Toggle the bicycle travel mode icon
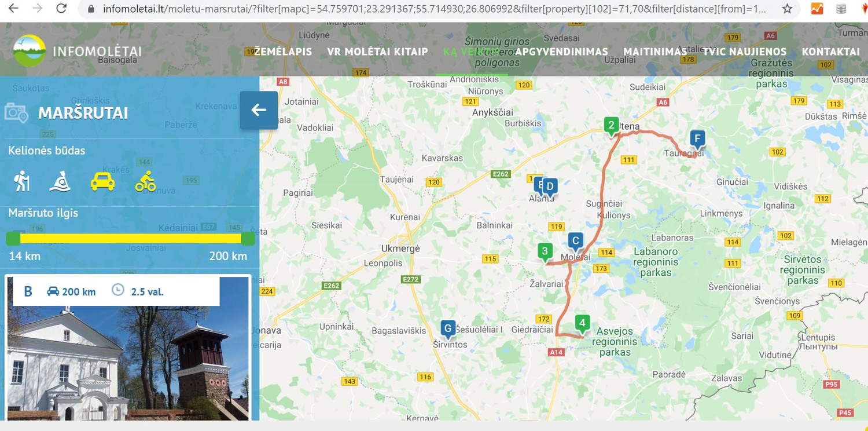 tap(145, 181)
